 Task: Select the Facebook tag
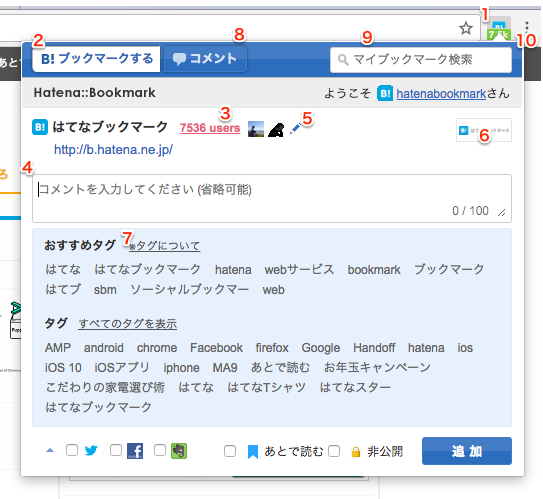tap(216, 348)
